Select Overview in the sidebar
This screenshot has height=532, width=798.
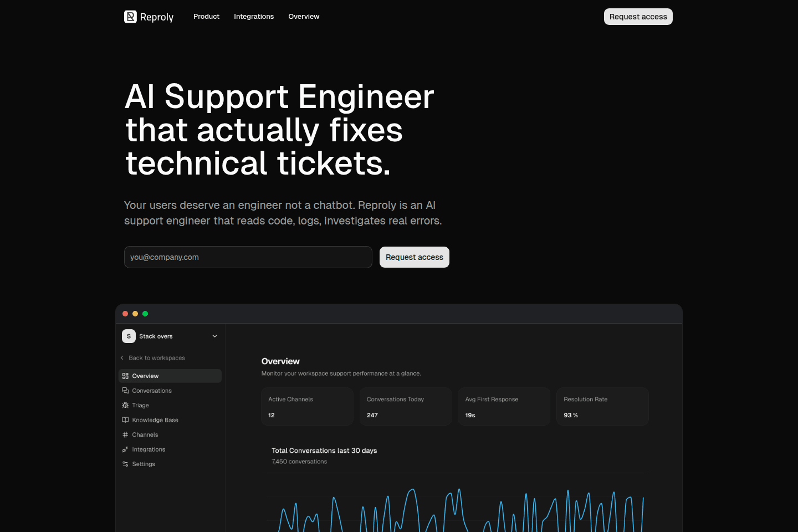[170, 376]
